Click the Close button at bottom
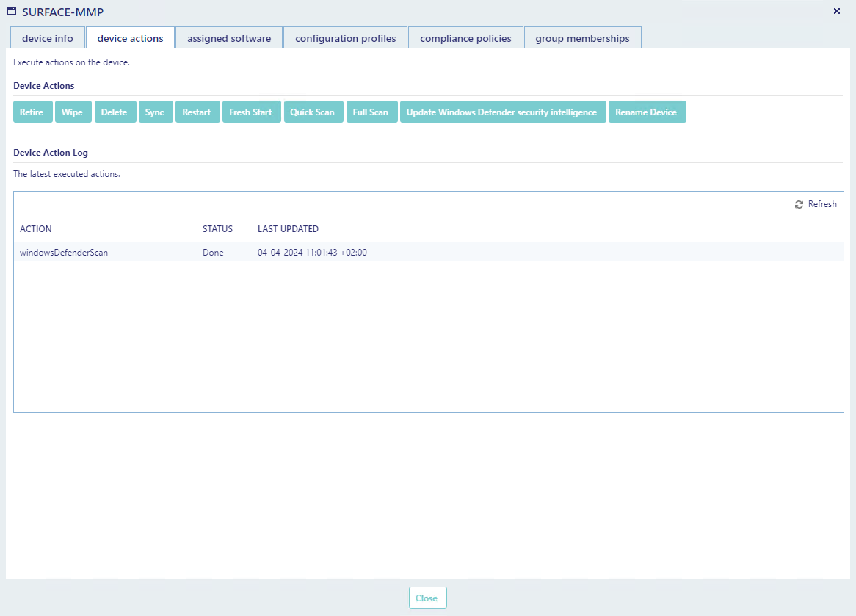This screenshot has height=616, width=856. 427,598
